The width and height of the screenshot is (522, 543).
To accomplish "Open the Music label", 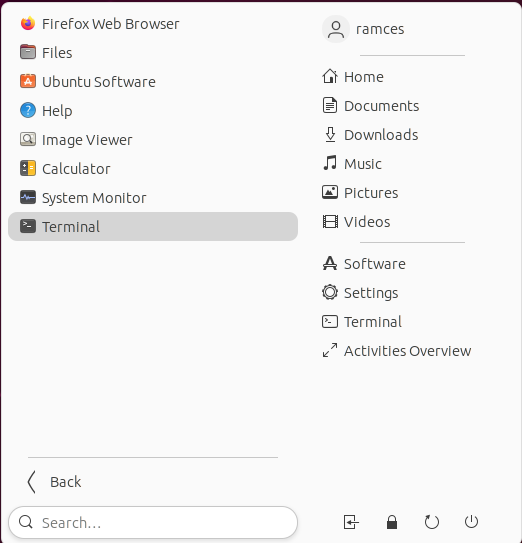I will (363, 163).
